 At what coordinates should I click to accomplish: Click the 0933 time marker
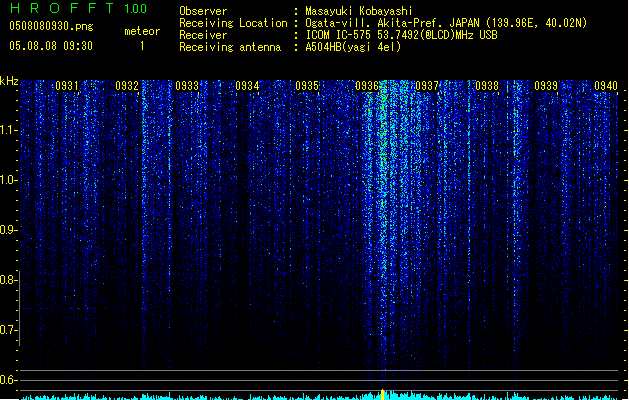click(187, 86)
